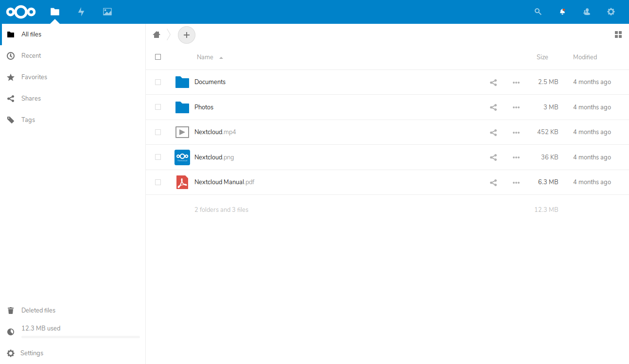Share Nextcloud.png

click(493, 157)
